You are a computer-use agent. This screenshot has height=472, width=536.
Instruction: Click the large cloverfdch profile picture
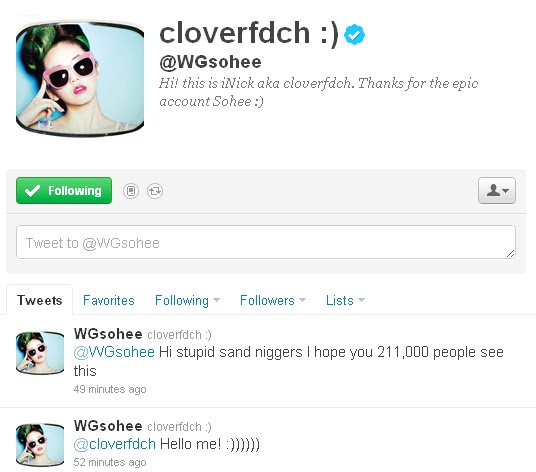tap(80, 79)
